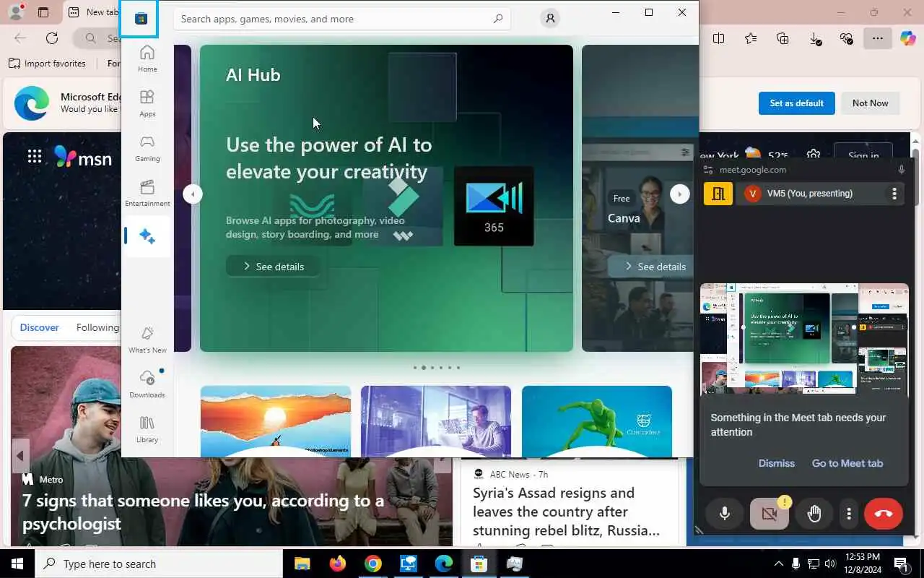Open the notification center in taskbar
This screenshot has height=578, width=924.
pyautogui.click(x=902, y=564)
